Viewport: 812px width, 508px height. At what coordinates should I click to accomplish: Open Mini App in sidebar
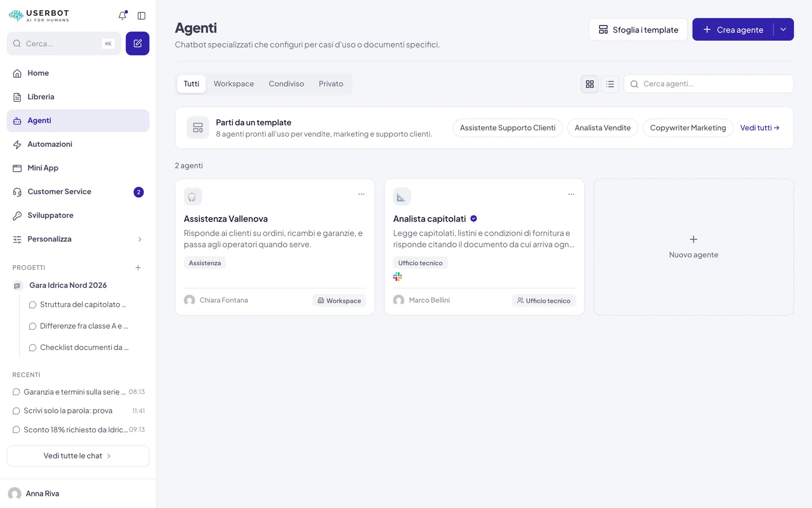click(x=78, y=168)
